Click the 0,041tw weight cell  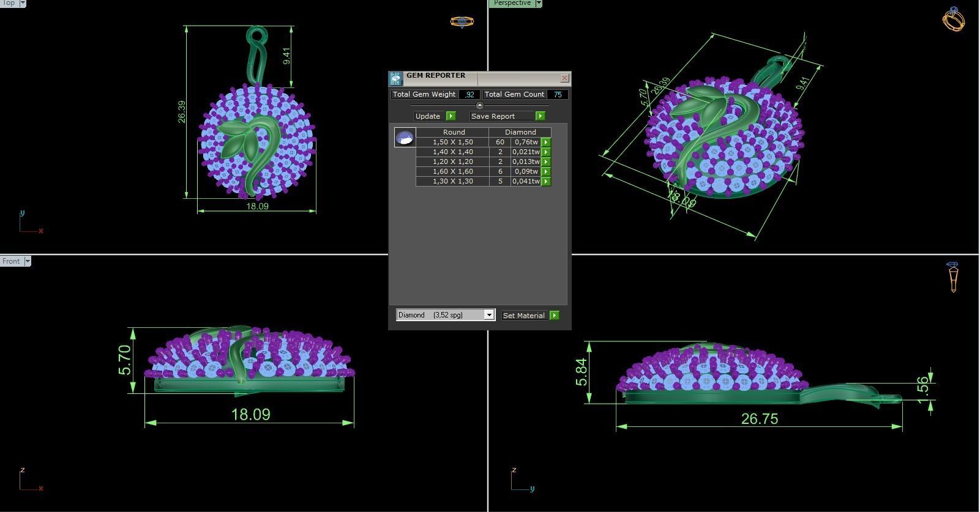(x=526, y=181)
